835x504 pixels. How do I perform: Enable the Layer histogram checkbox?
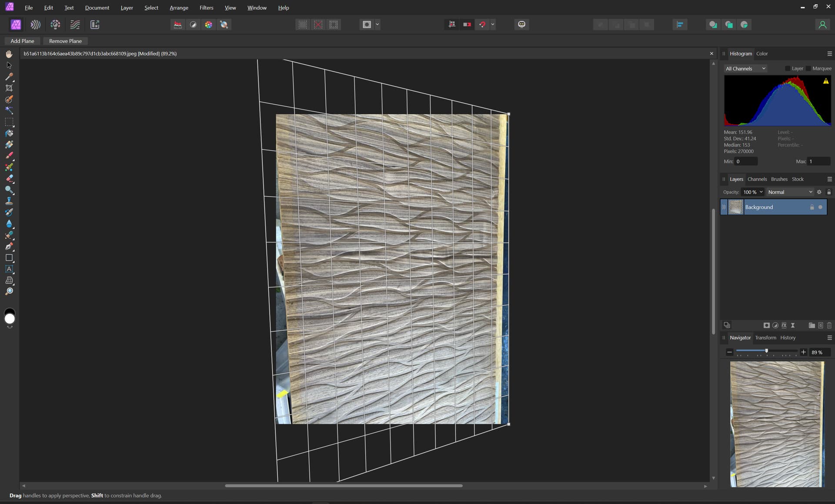point(788,69)
